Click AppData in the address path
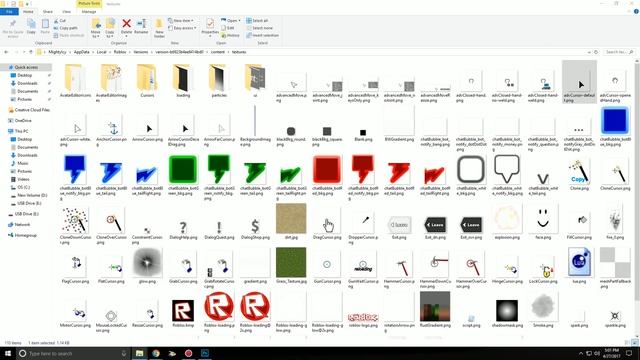Screen dimensions: 640x360 click(x=82, y=52)
